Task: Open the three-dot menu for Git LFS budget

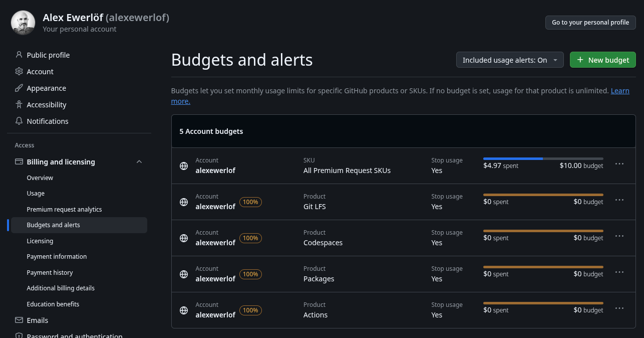Action: pos(619,200)
